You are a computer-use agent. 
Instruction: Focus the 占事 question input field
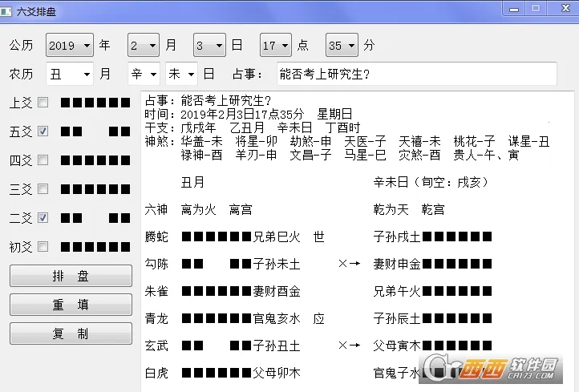tap(416, 75)
